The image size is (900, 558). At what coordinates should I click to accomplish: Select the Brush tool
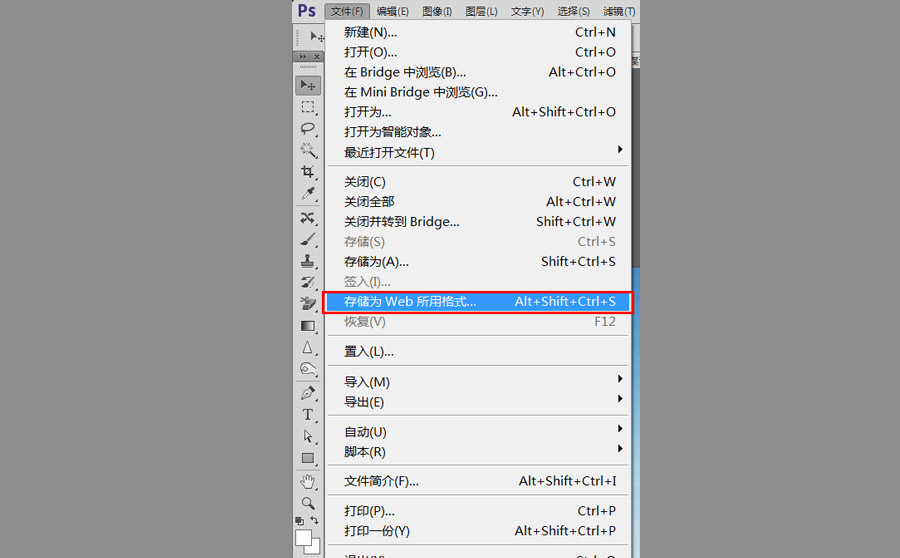tap(308, 240)
